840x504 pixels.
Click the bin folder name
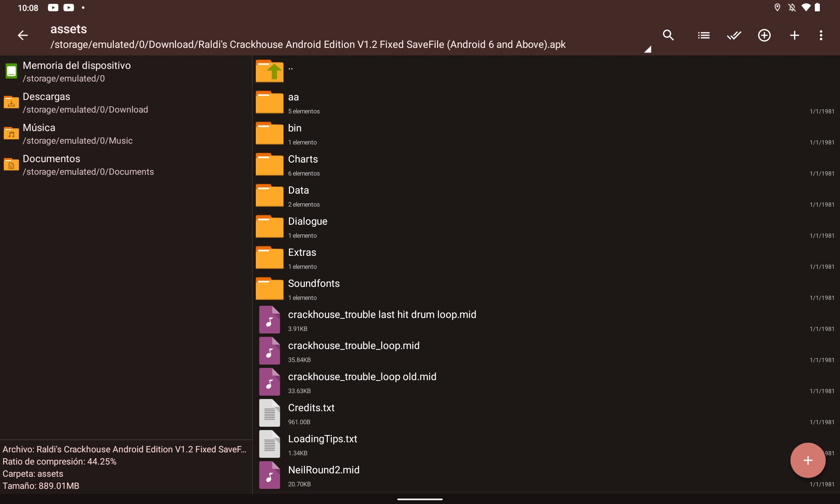click(294, 128)
